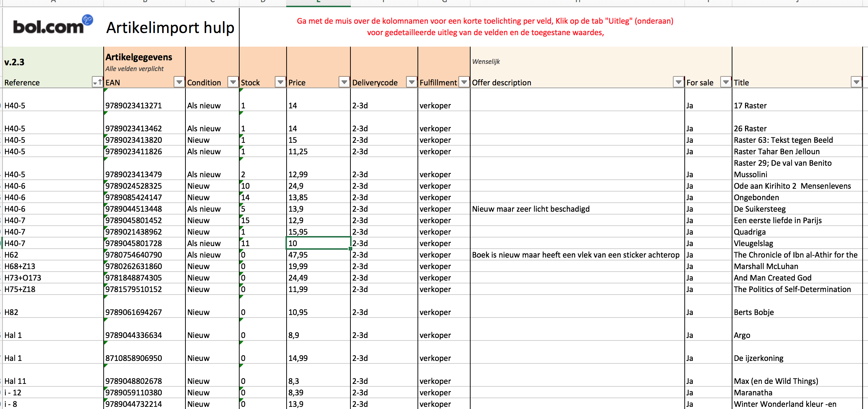
Task: Select the title cell And Man Created God
Action: coord(797,278)
